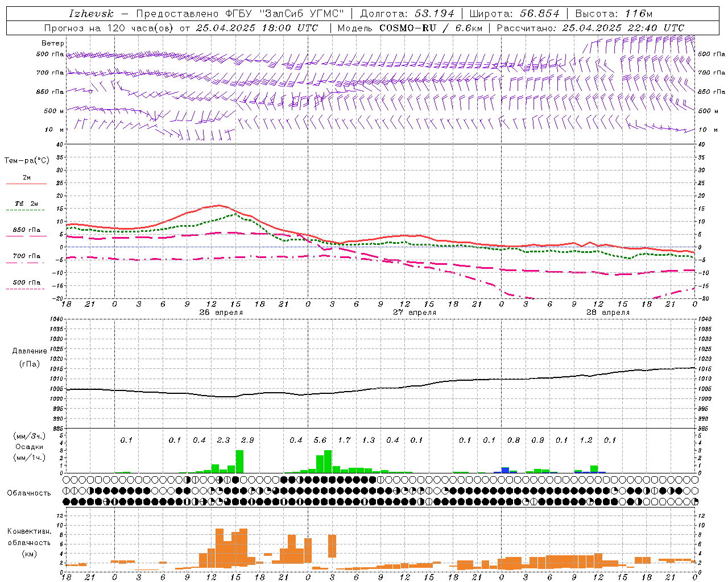Click the 3-hour precipitation value 0.8
The width and height of the screenshot is (728, 582).
coord(514,440)
